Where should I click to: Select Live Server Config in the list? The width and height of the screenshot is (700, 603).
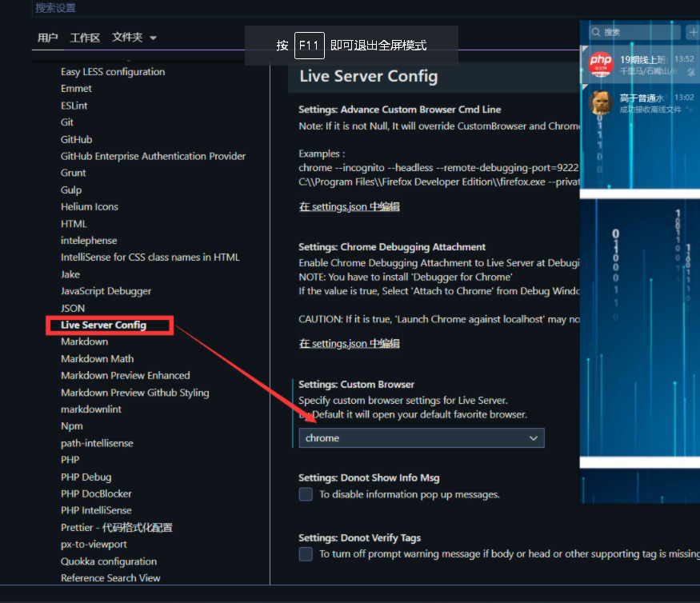(x=103, y=325)
